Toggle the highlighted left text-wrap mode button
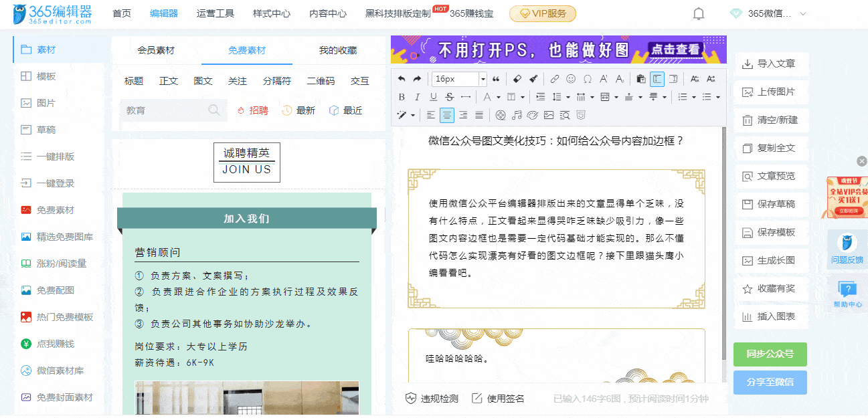Screen dimensions: 868x418 [x=657, y=79]
